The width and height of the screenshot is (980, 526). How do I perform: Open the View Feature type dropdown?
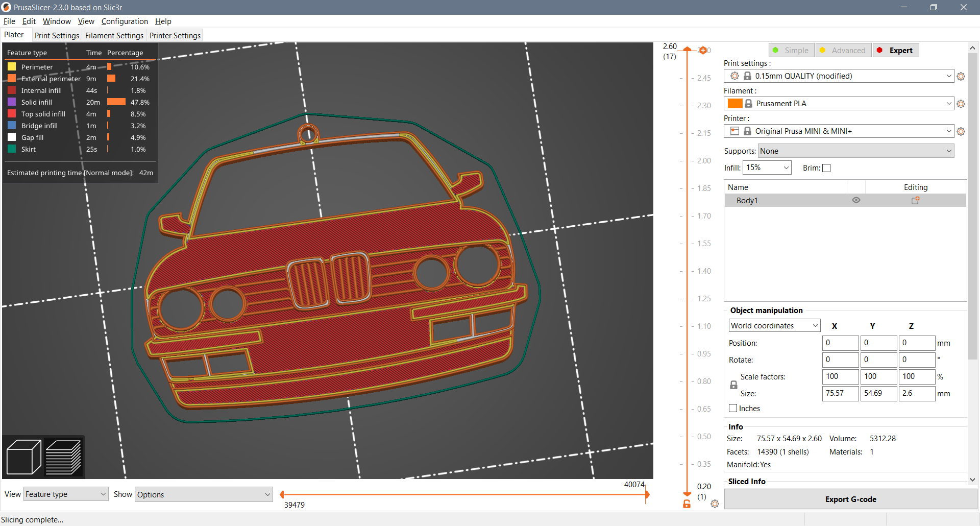click(66, 494)
